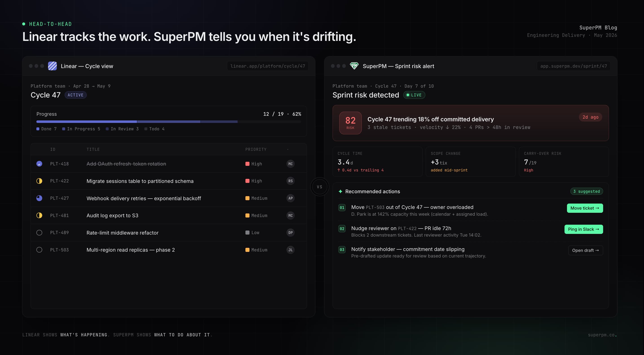Viewport: 644px width, 355px height.
Task: Open the MC avatar on PLT-418
Action: [x=290, y=164]
